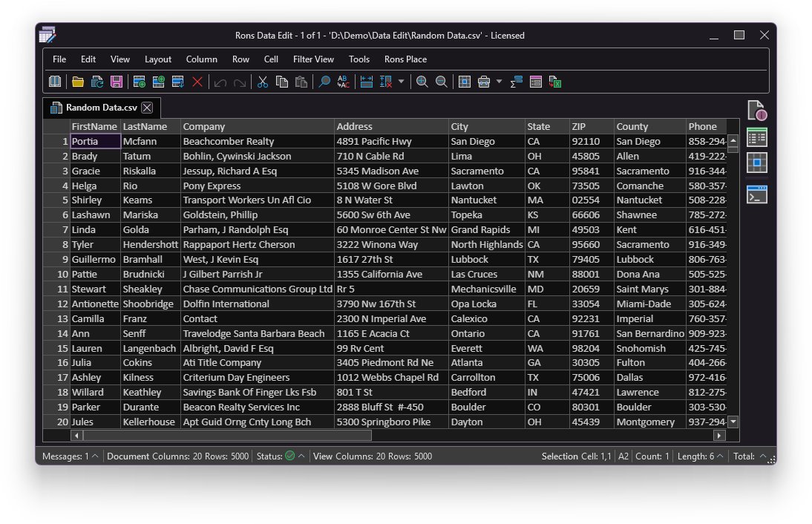Open dropdown arrow beside the row-height icon
The height and width of the screenshot is (524, 812).
coord(401,82)
